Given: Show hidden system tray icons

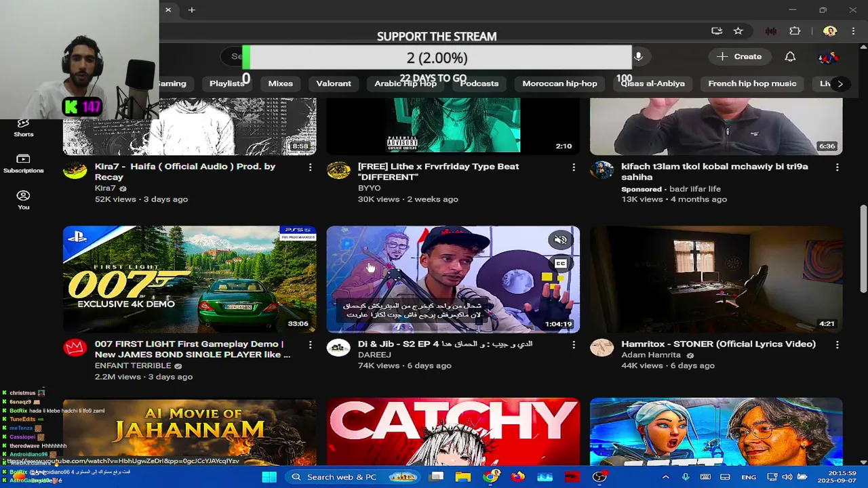Looking at the screenshot, I should point(667,477).
